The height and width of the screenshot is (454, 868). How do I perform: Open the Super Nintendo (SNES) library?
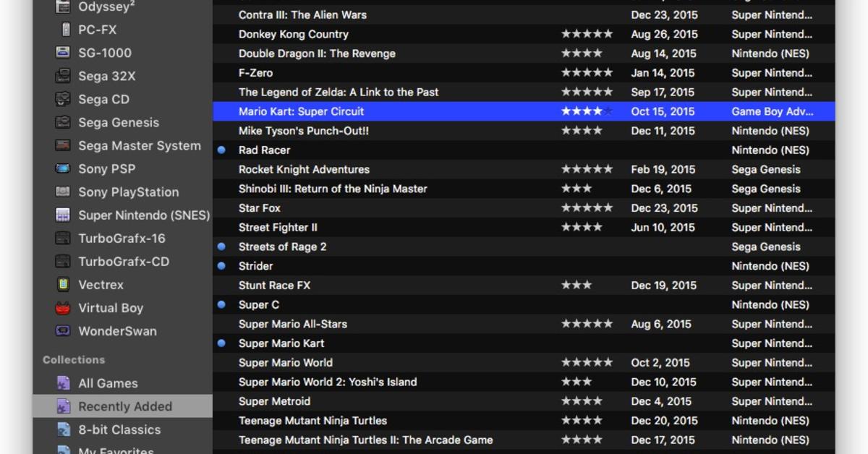coord(144,215)
